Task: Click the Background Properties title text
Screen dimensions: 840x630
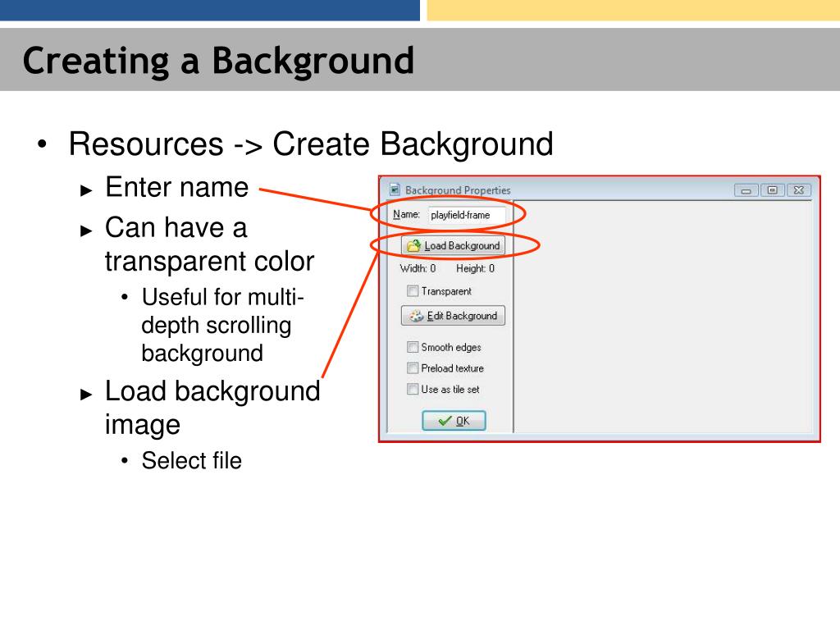Action: coord(458,190)
